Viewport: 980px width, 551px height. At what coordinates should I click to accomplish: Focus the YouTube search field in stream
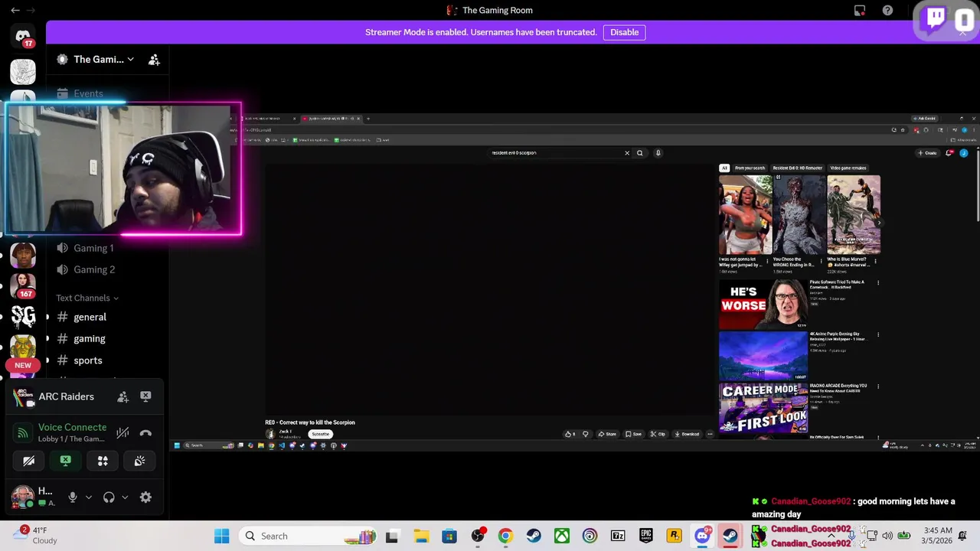pos(555,153)
